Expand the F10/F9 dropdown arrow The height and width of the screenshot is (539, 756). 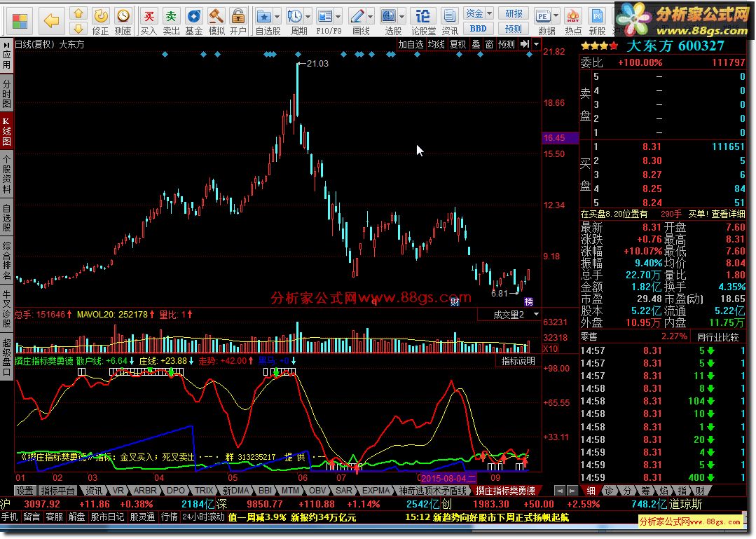[x=338, y=16]
